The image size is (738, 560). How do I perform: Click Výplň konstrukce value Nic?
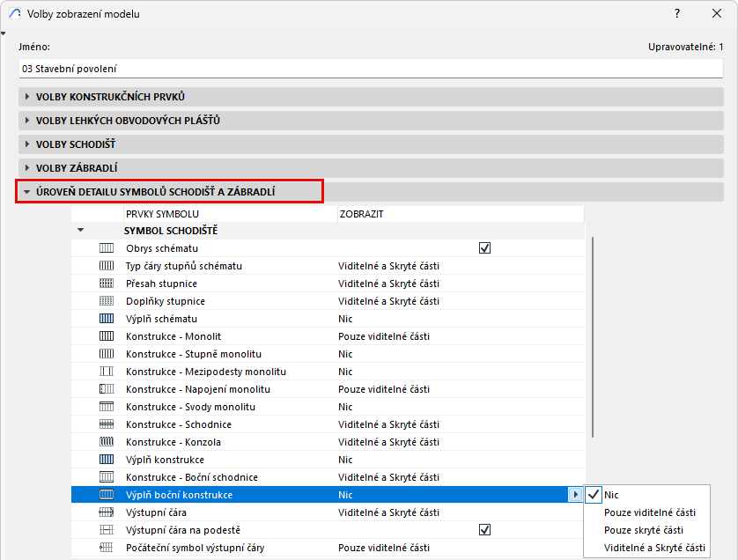pyautogui.click(x=345, y=460)
